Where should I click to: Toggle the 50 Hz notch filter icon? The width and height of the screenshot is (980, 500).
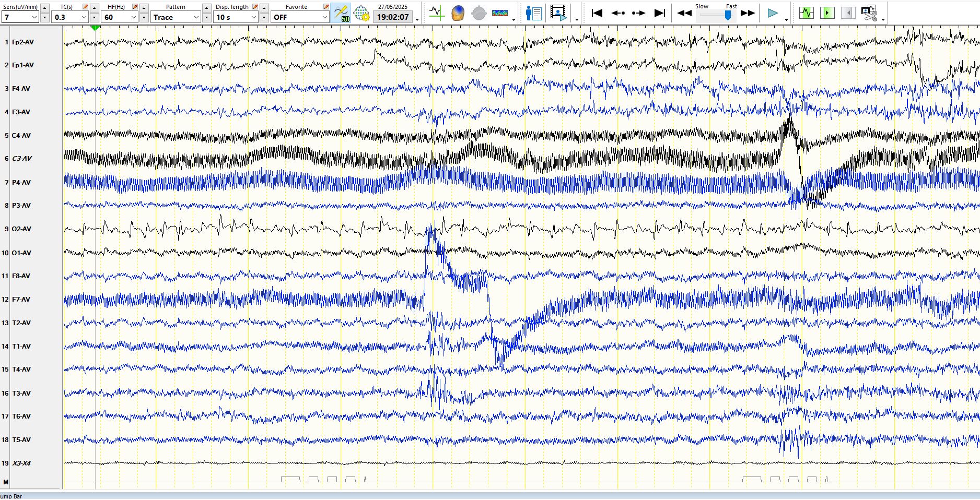coord(341,13)
